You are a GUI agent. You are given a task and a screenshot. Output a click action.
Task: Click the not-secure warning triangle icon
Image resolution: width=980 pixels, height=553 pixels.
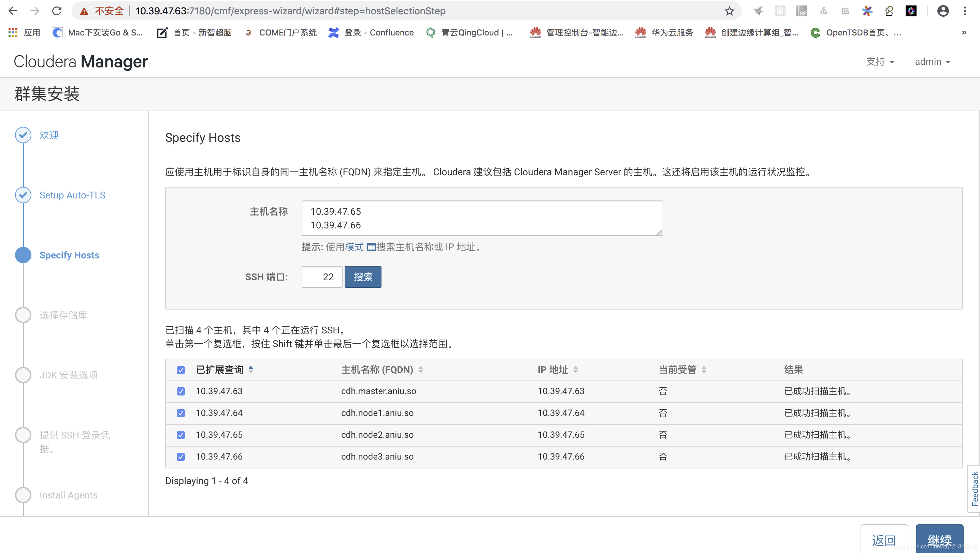pos(84,11)
